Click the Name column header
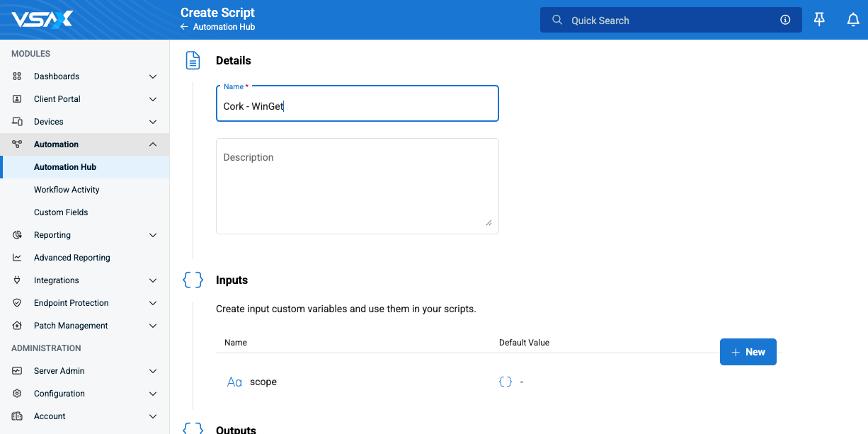868x434 pixels. coord(236,343)
